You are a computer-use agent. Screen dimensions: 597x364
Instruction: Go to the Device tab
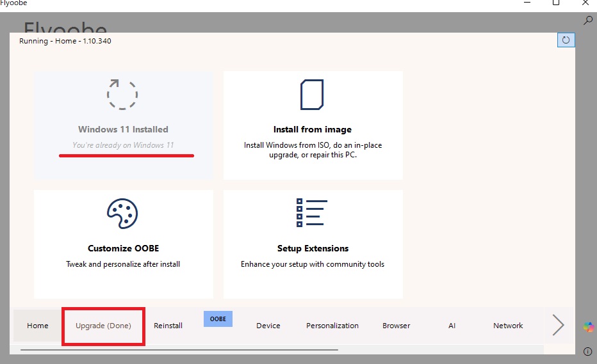coord(268,326)
